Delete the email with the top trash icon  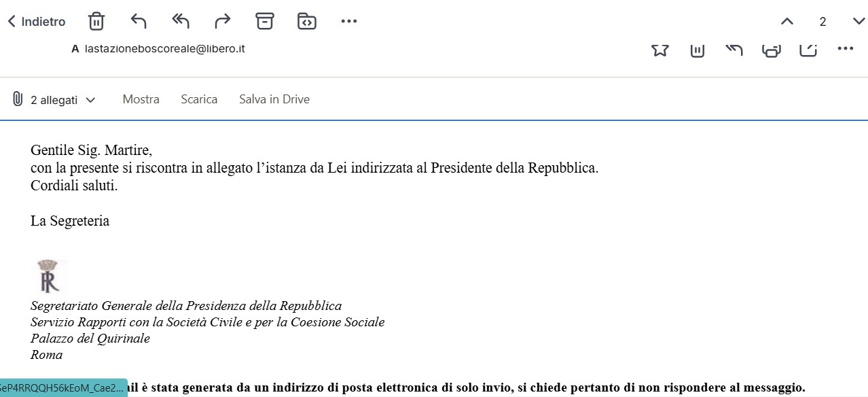click(x=96, y=22)
